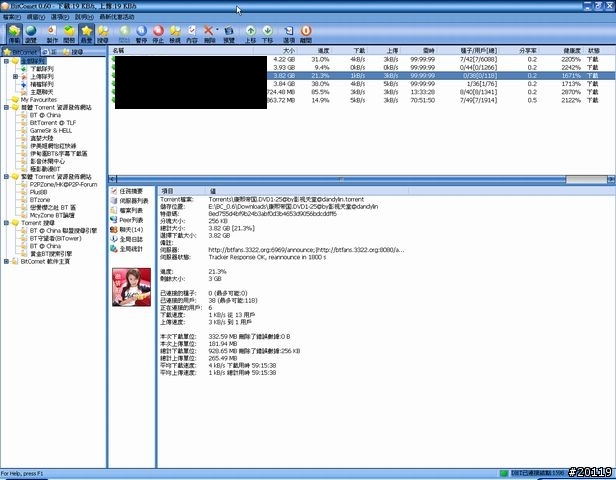Open the dropdown arrow beside the delete icon
Image resolution: width=616 pixels, height=480 pixels.
click(217, 29)
